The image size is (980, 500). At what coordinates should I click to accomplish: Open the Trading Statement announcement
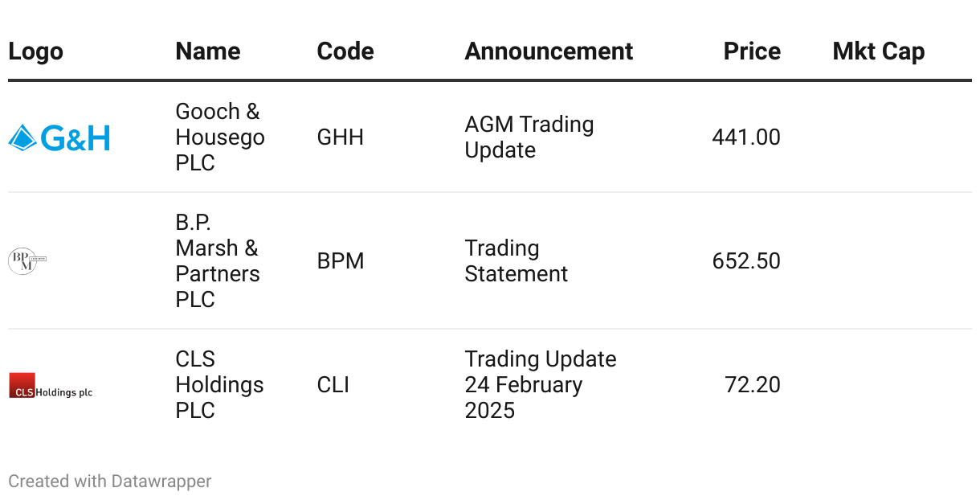516,261
